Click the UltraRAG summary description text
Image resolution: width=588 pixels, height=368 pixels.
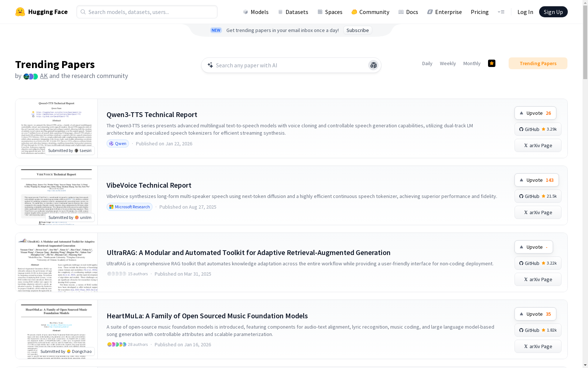pyautogui.click(x=300, y=263)
